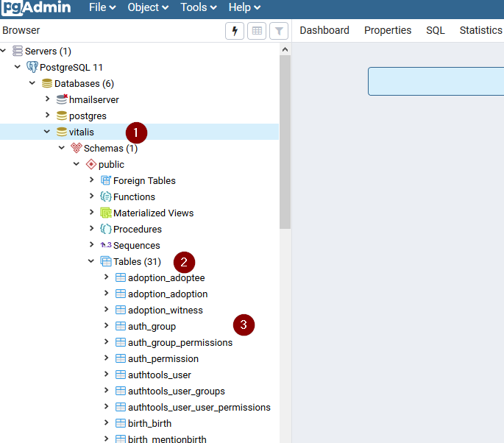The image size is (504, 443).
Task: Click the PostgreSQL 11 elephant icon
Action: pos(32,67)
